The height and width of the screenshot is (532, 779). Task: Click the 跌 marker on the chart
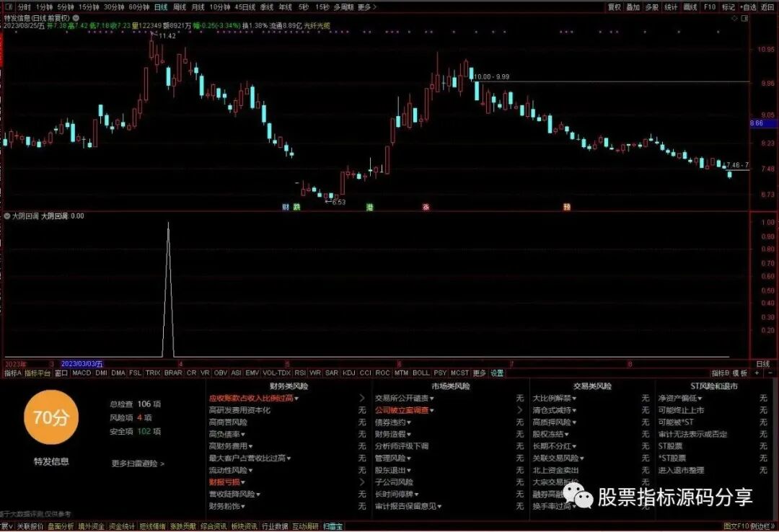[296, 207]
